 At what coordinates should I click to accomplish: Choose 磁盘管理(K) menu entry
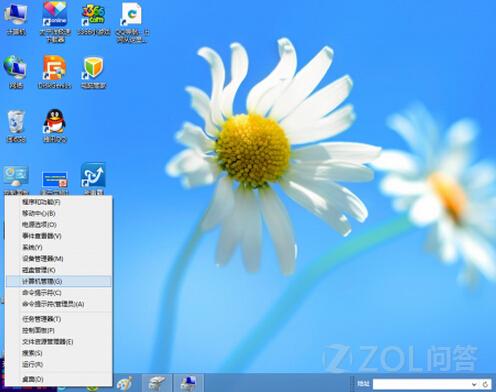pos(58,270)
